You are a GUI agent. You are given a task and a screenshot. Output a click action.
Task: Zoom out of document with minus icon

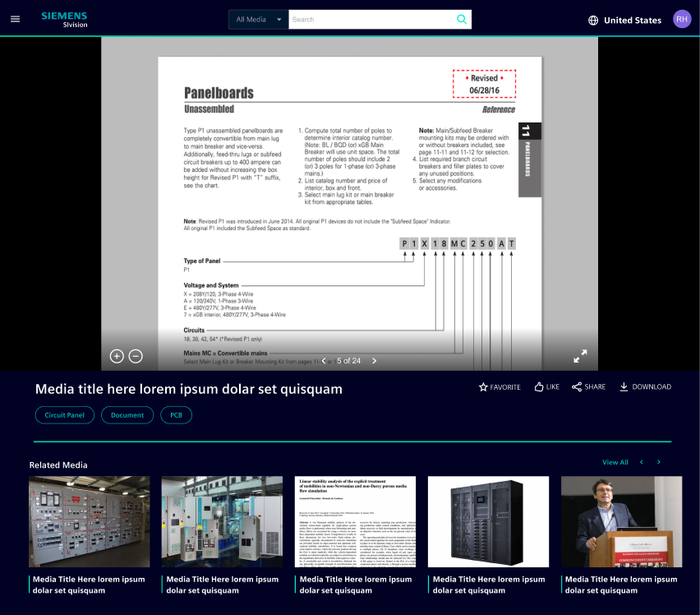click(136, 356)
